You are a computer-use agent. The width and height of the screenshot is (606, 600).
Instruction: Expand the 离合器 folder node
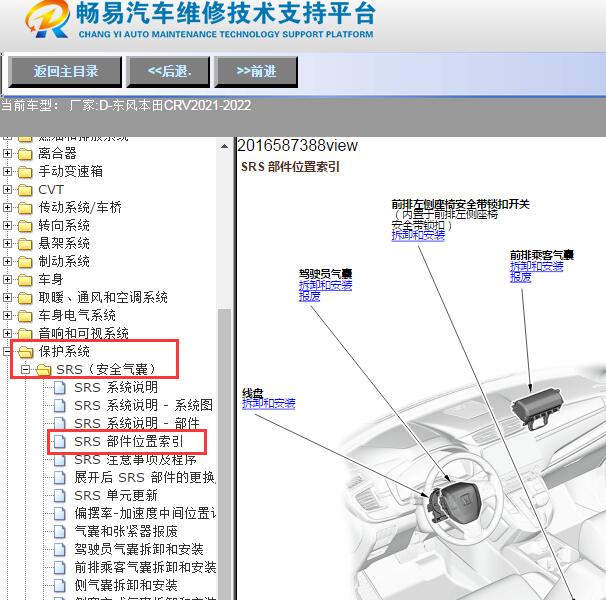click(7, 153)
